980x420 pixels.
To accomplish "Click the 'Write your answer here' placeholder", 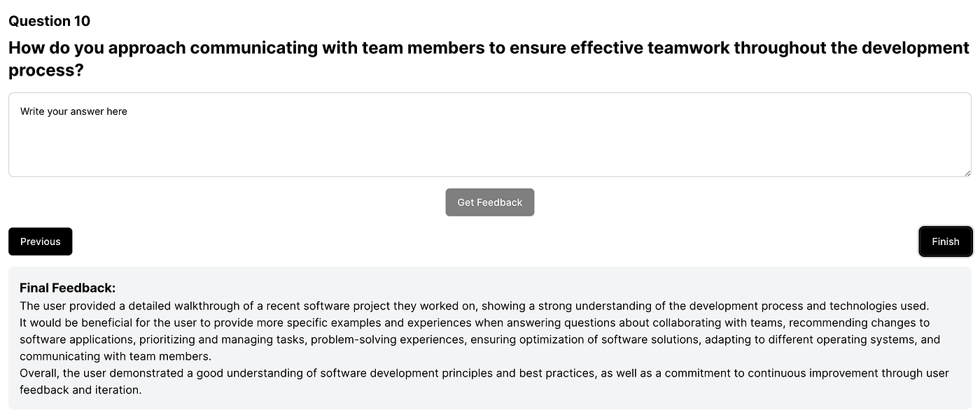I will [73, 111].
